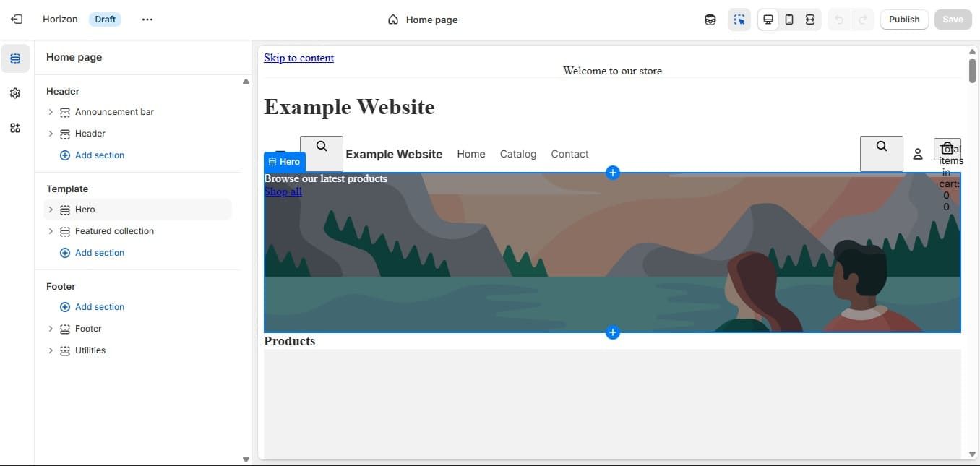Publish the theme draft
The width and height of the screenshot is (980, 466).
[903, 20]
